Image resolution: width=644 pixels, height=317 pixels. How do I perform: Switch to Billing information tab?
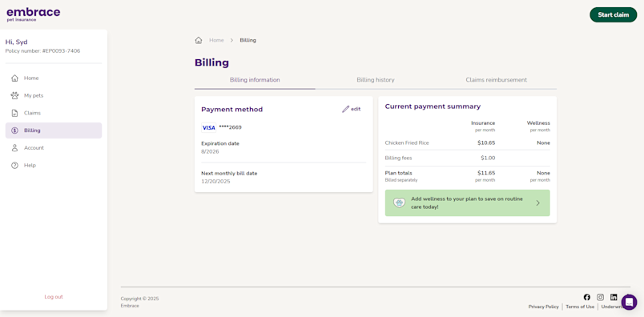click(x=255, y=80)
